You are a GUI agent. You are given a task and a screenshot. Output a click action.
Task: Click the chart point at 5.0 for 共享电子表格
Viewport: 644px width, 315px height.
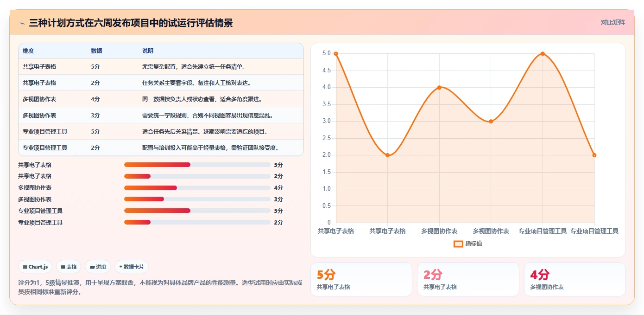coord(336,54)
